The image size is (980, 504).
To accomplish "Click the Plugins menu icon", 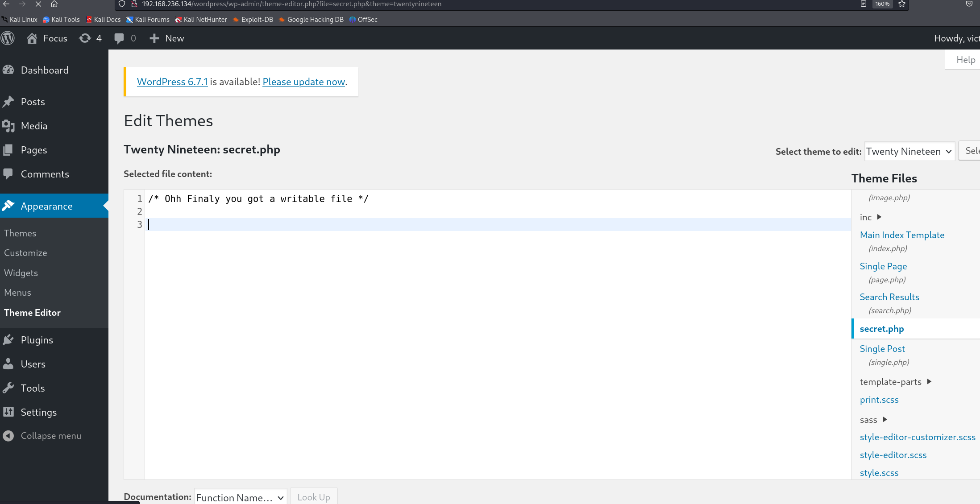I will [10, 340].
